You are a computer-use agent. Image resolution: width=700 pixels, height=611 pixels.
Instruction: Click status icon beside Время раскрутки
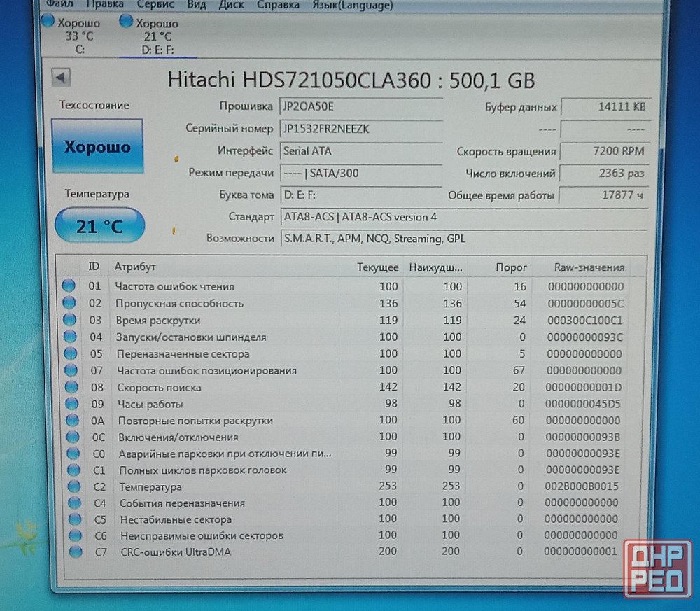click(x=69, y=320)
